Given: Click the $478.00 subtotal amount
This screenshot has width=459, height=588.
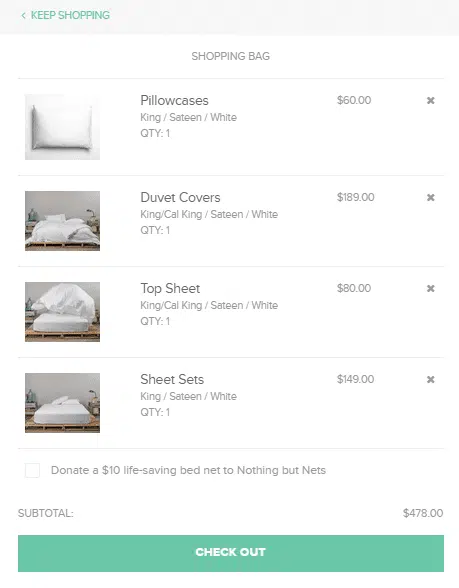Looking at the screenshot, I should 423,513.
